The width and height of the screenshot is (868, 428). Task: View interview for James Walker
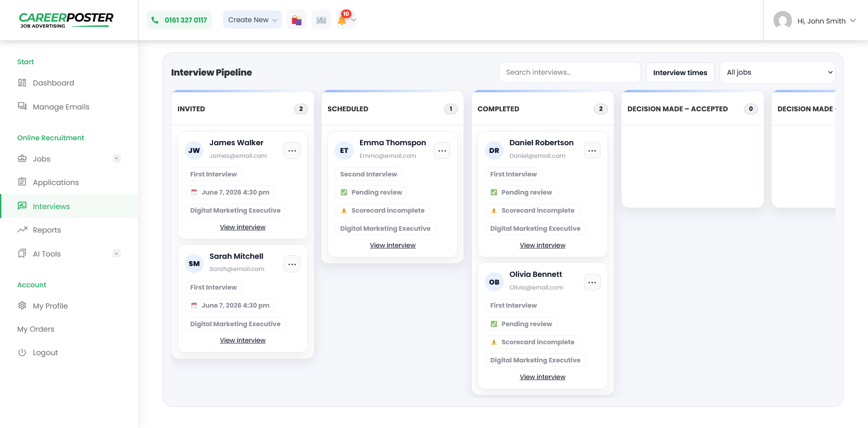[242, 227]
